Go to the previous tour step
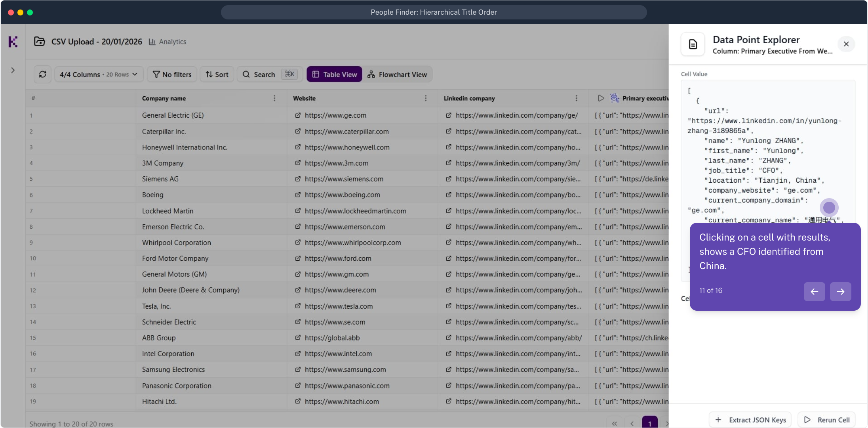 tap(815, 292)
